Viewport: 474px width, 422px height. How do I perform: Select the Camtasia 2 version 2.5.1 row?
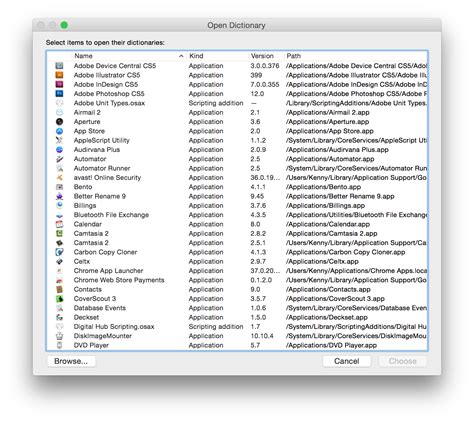[237, 243]
